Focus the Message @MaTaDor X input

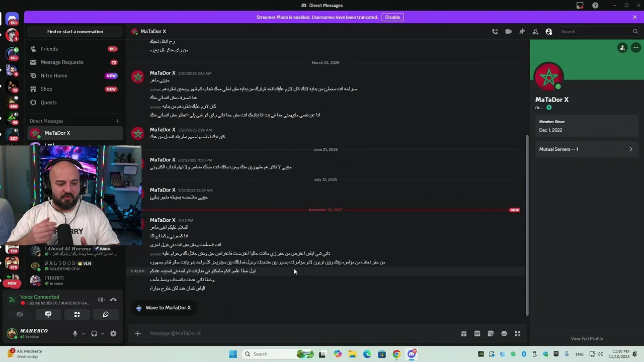(x=302, y=333)
